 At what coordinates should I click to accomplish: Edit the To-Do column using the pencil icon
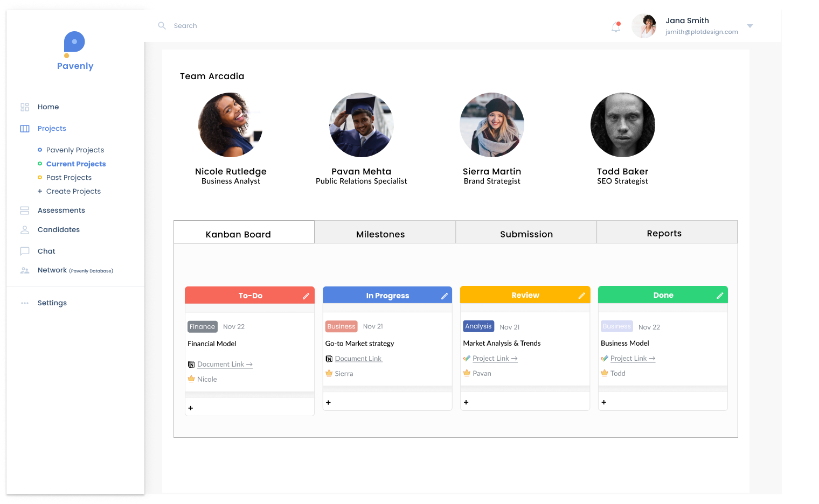(306, 295)
